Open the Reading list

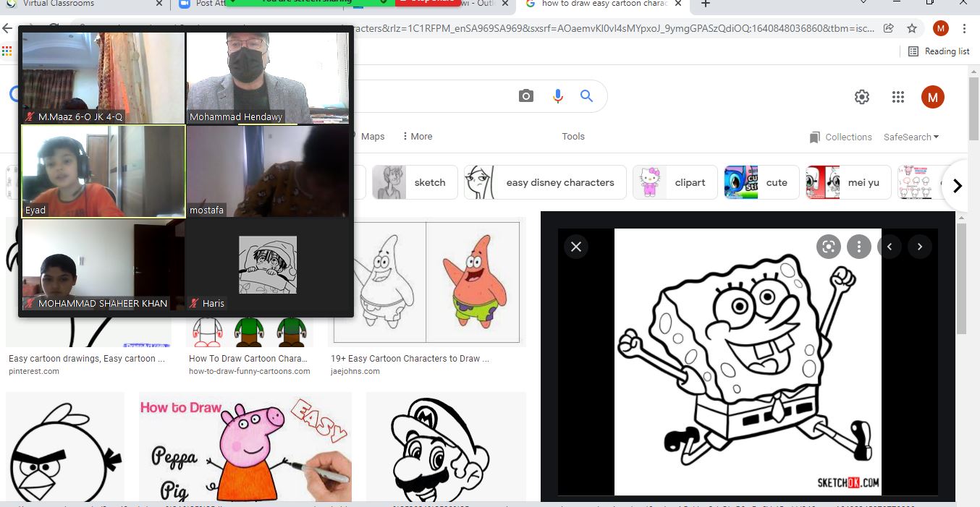[x=939, y=51]
